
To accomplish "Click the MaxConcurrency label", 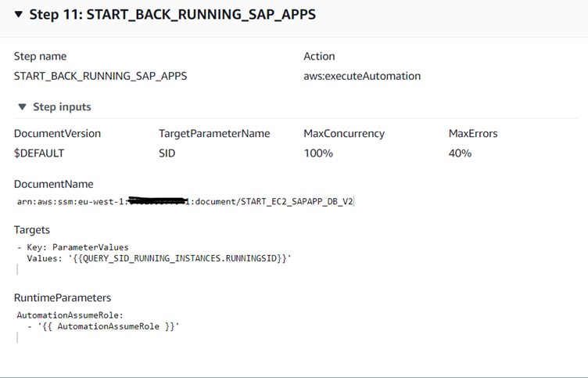I will tap(344, 134).
